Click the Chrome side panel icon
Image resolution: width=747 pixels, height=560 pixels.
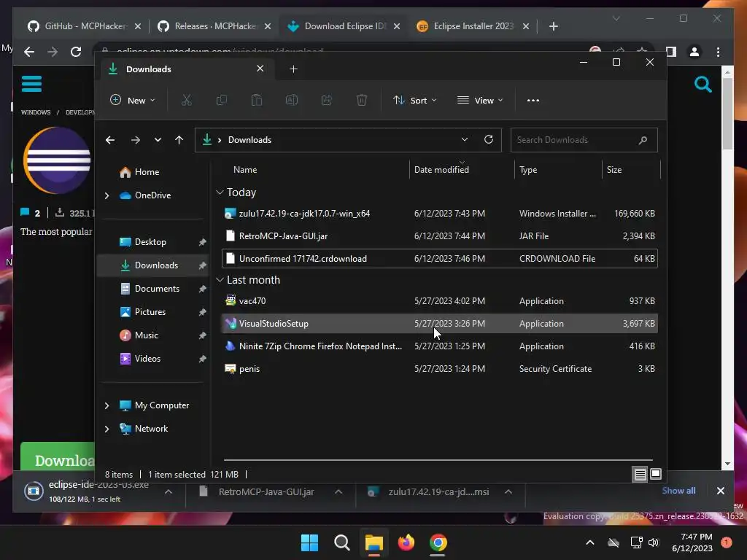pyautogui.click(x=671, y=52)
